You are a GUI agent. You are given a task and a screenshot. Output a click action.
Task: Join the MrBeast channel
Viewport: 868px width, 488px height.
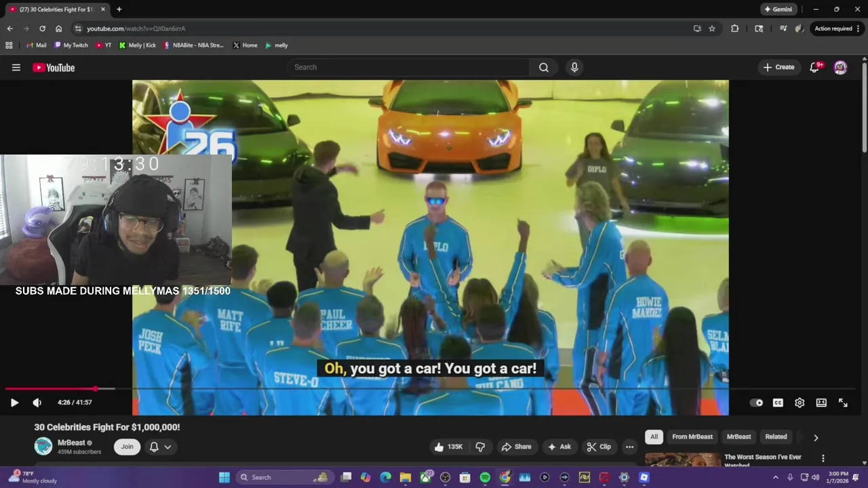tap(127, 447)
